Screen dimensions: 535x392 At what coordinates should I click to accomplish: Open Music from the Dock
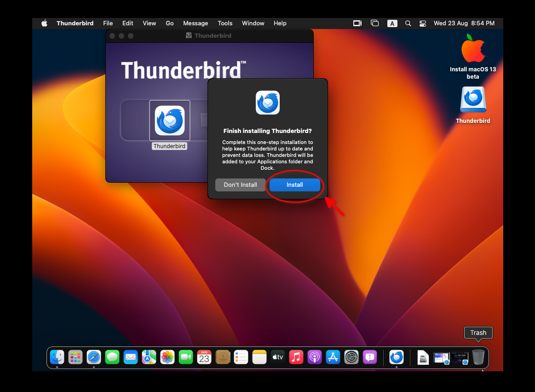click(297, 357)
